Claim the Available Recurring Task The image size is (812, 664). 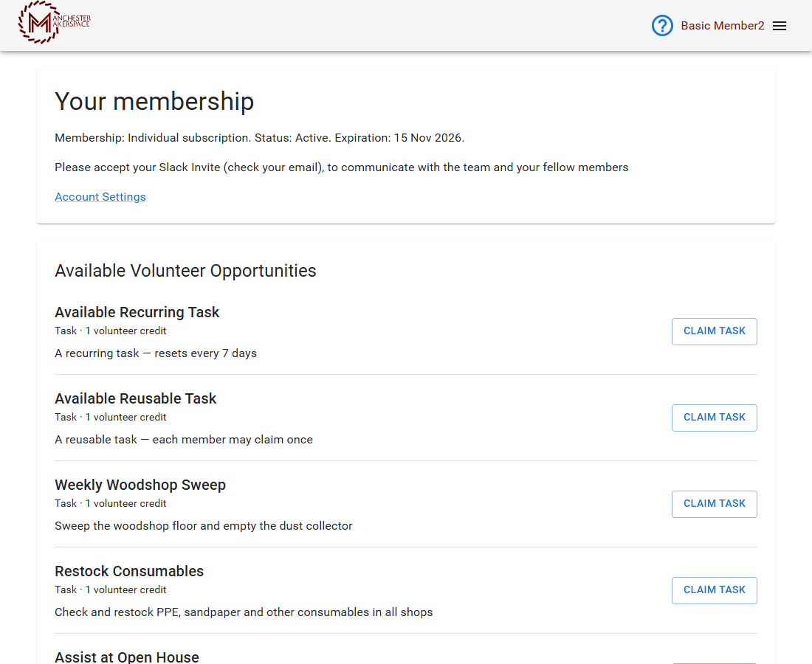point(714,331)
